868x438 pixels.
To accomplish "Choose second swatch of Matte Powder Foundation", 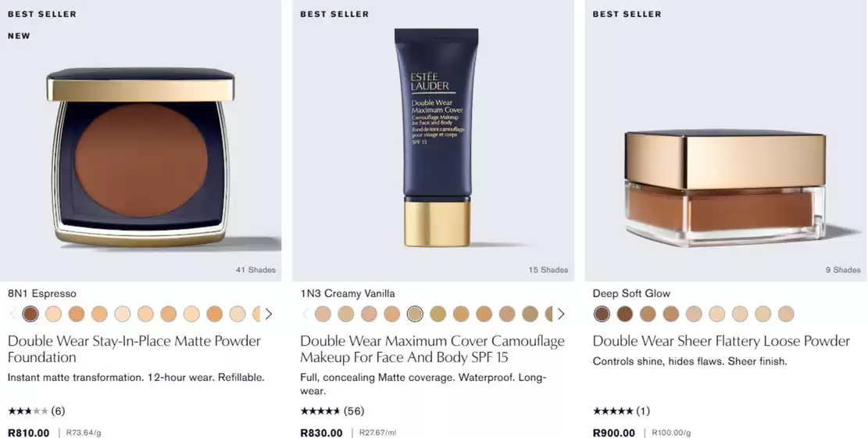I will (54, 314).
